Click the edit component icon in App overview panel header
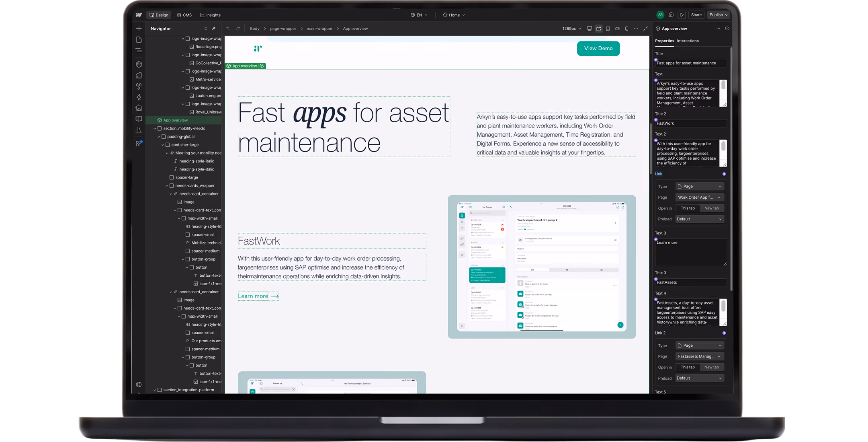This screenshot has height=442, width=868. point(727,29)
